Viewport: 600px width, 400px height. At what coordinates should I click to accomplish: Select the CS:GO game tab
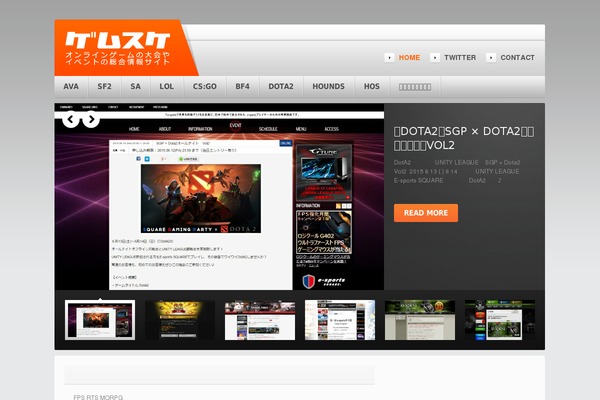(205, 87)
